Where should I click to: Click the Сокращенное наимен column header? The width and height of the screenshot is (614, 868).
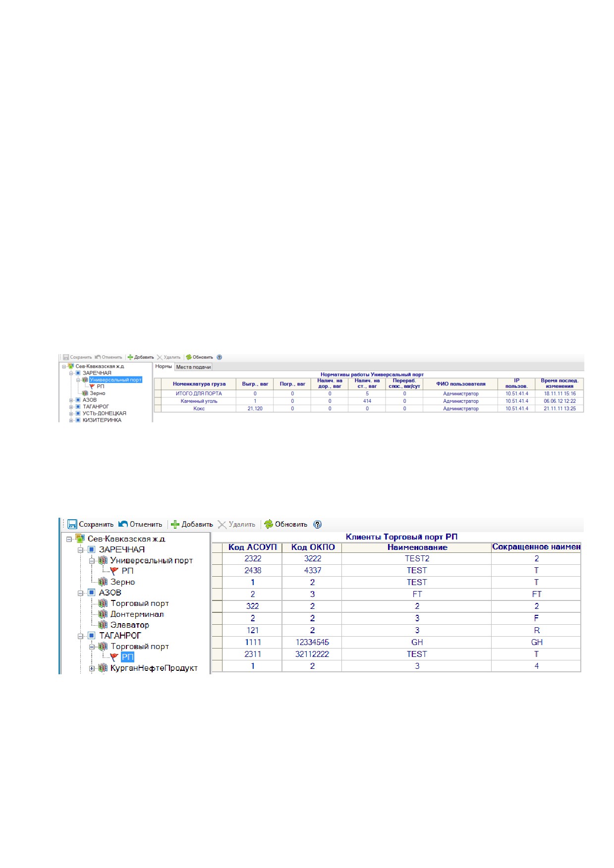(536, 547)
